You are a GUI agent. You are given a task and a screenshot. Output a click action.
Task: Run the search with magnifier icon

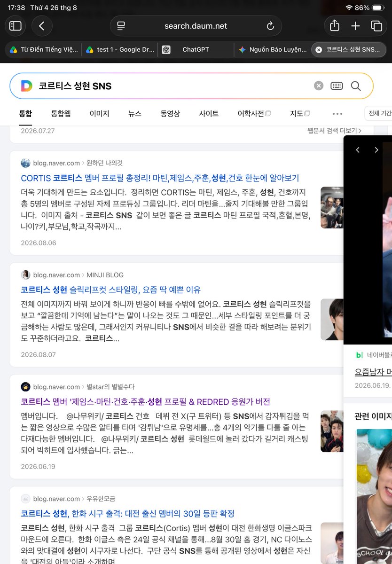pyautogui.click(x=356, y=86)
